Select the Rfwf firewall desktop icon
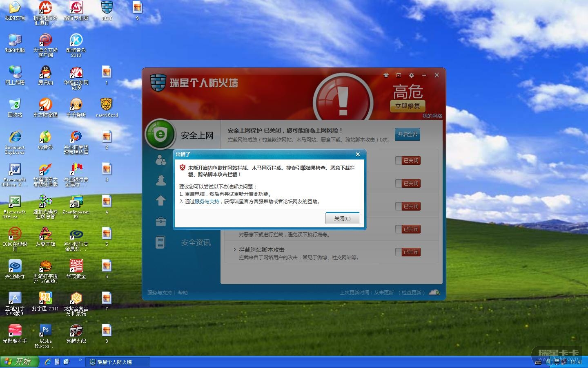 click(107, 11)
